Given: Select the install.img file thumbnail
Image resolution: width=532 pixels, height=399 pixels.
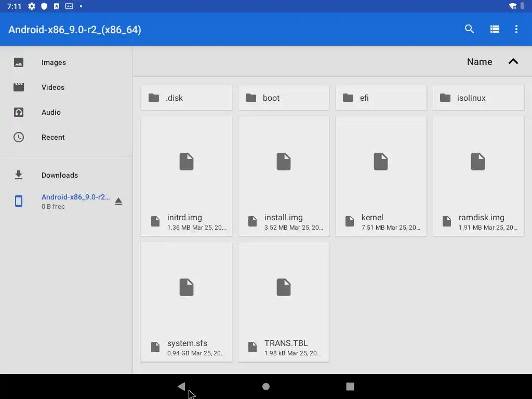Looking at the screenshot, I should click(x=284, y=162).
